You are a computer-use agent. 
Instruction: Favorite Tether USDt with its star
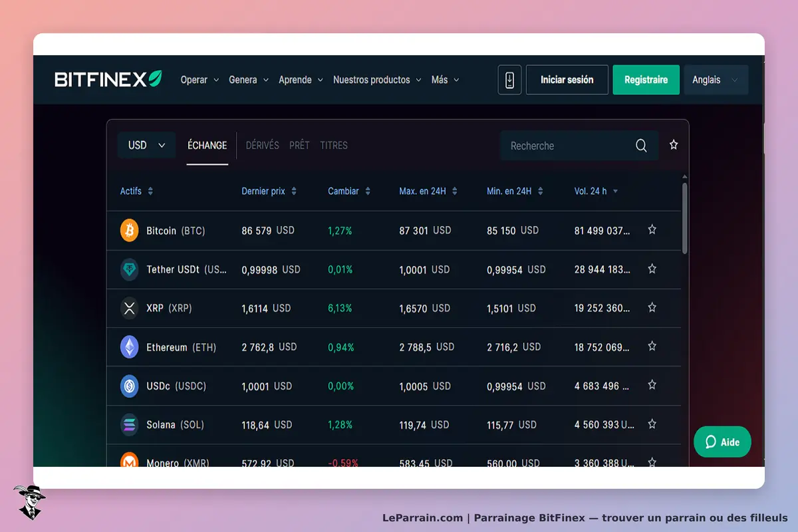[x=652, y=269]
